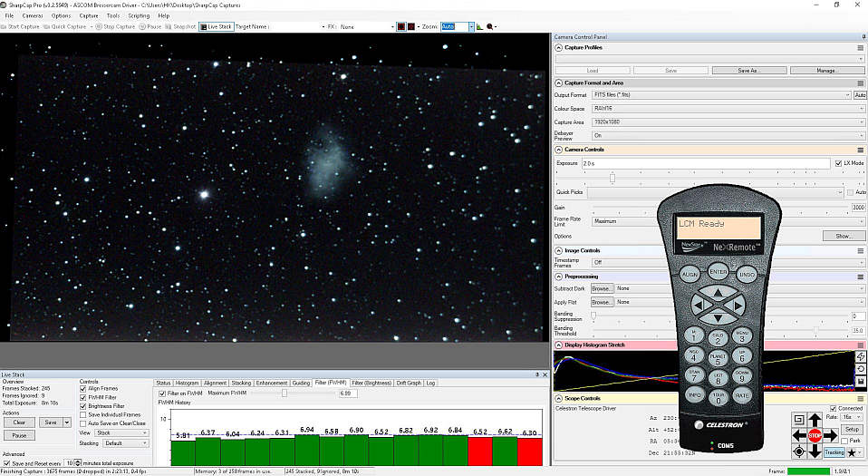
Task: Click the NexRemote up direction arrow
Action: click(x=718, y=292)
